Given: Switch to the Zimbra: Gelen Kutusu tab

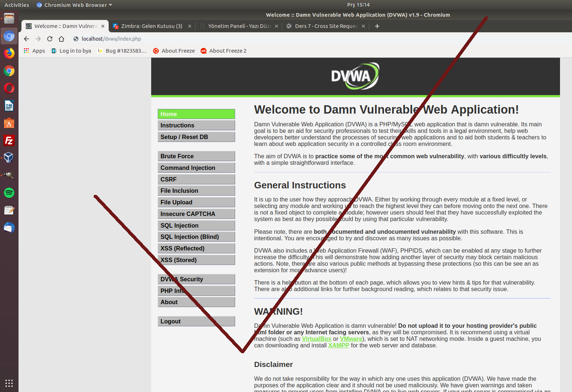Looking at the screenshot, I should pyautogui.click(x=152, y=26).
